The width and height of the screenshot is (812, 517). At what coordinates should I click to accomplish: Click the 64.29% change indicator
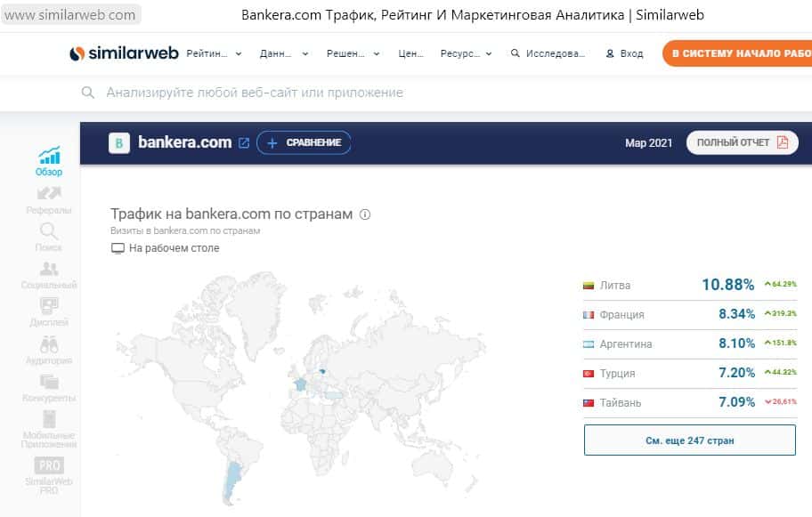coord(781,284)
